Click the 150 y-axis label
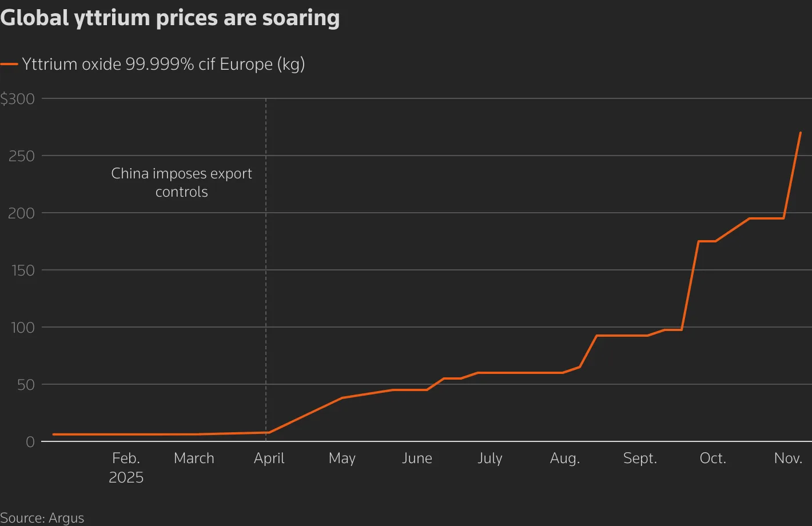This screenshot has width=812, height=526. point(23,270)
